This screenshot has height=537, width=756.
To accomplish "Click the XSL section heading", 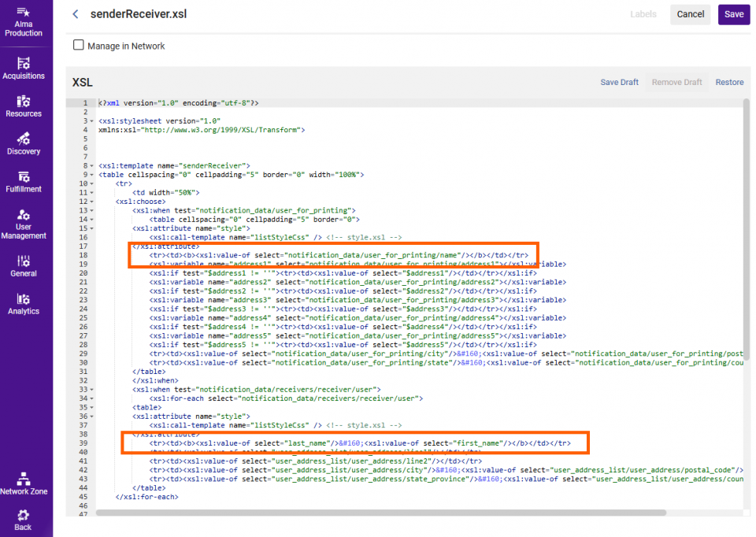I will pyautogui.click(x=83, y=83).
